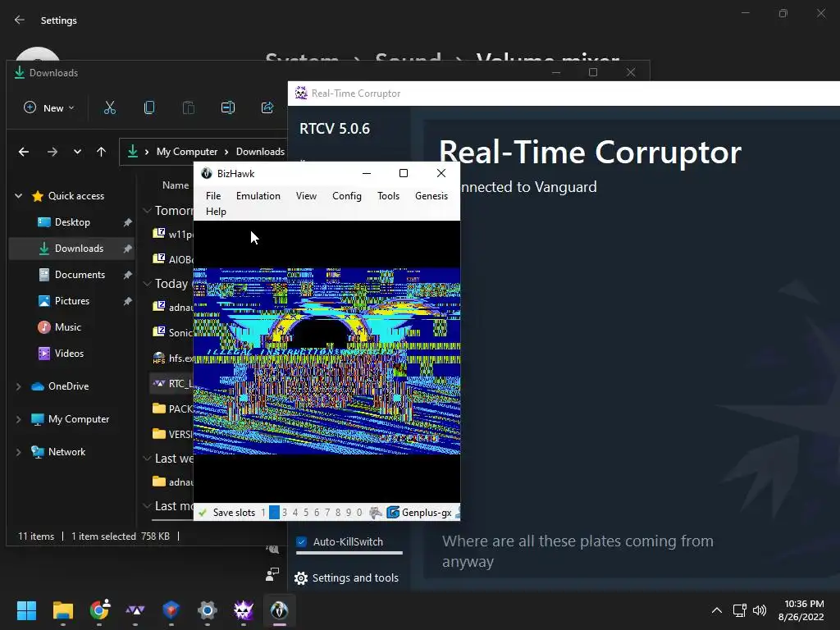The width and height of the screenshot is (840, 630).
Task: Show hidden system tray icons
Action: 716,610
